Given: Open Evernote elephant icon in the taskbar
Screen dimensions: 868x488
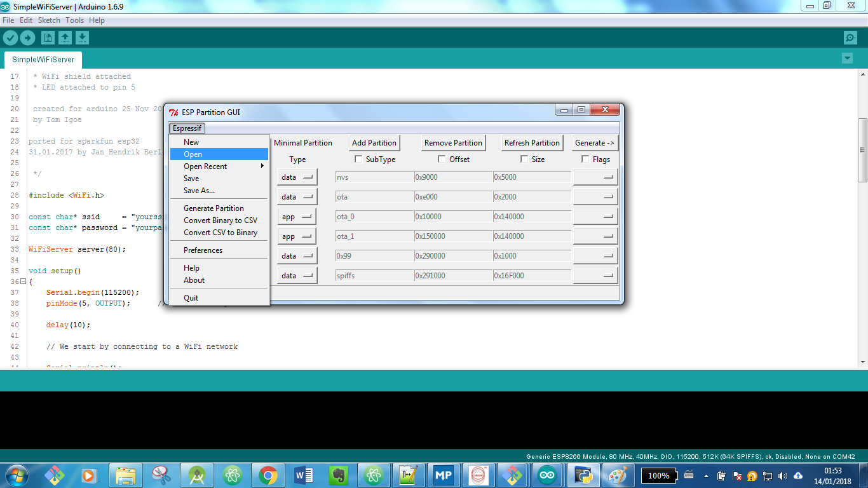Looking at the screenshot, I should tap(339, 475).
